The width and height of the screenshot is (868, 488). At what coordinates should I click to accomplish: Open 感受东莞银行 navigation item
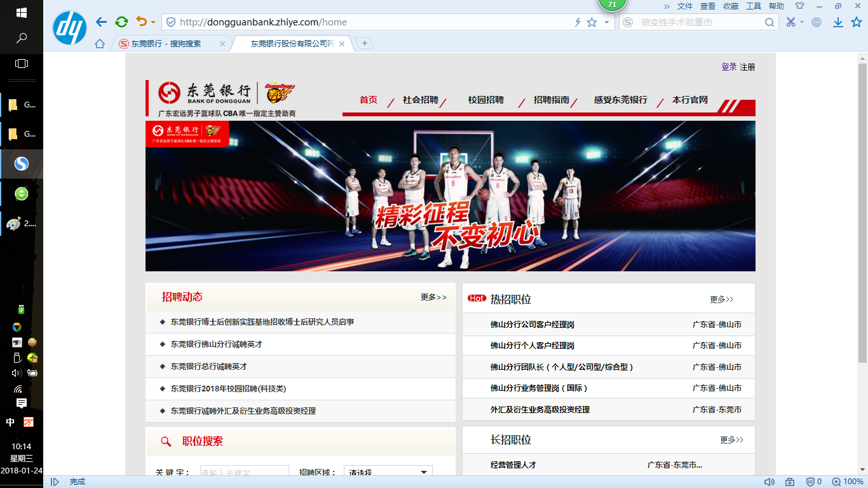[621, 100]
